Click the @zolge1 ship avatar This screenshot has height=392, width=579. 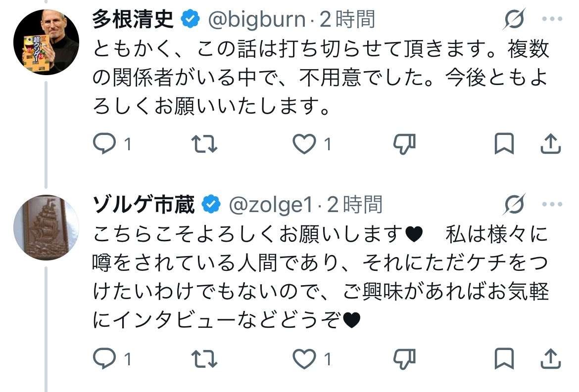[46, 227]
